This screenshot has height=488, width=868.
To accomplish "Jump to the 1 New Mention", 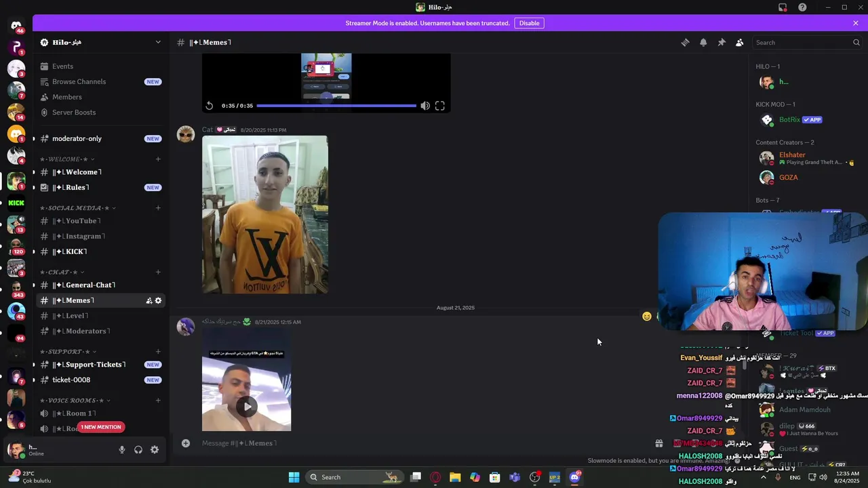I will pyautogui.click(x=101, y=427).
